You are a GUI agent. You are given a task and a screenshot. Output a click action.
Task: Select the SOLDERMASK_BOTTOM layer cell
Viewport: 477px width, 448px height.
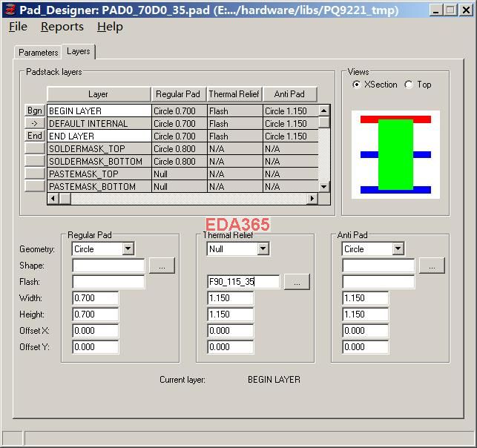(99, 161)
